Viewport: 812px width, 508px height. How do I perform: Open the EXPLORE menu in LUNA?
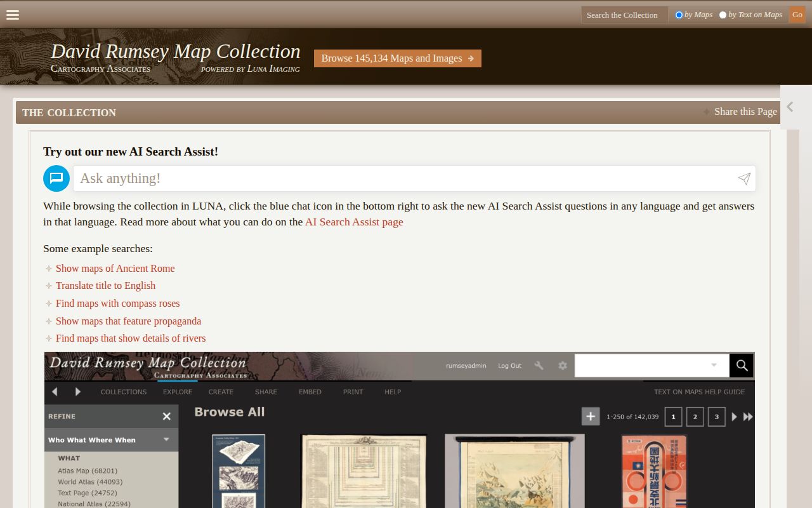pyautogui.click(x=177, y=392)
